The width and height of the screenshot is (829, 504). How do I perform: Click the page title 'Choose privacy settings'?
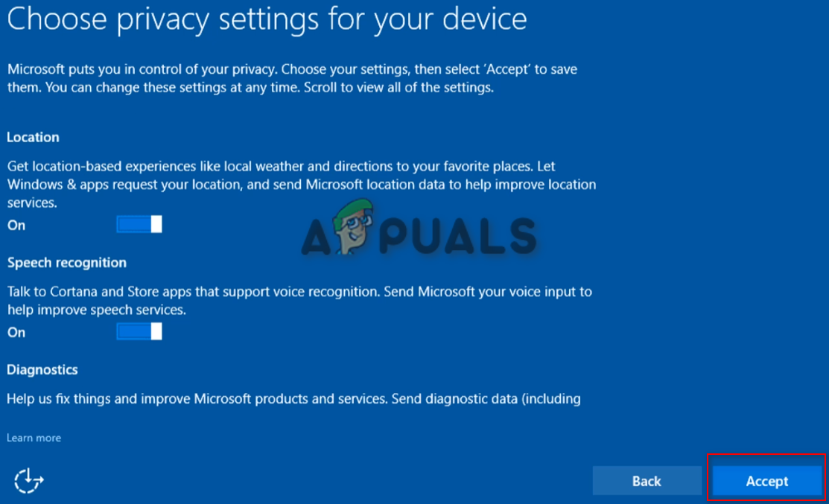(x=267, y=19)
